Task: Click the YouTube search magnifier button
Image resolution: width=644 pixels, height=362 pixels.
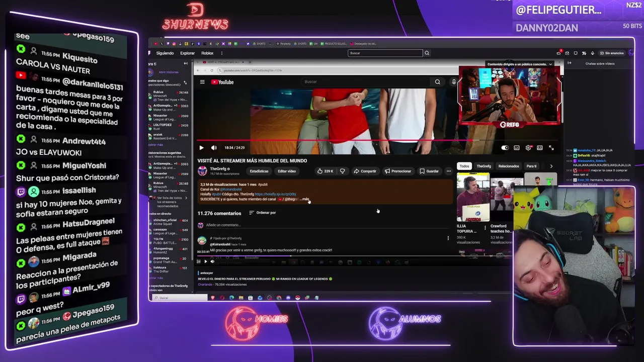Action: [437, 82]
